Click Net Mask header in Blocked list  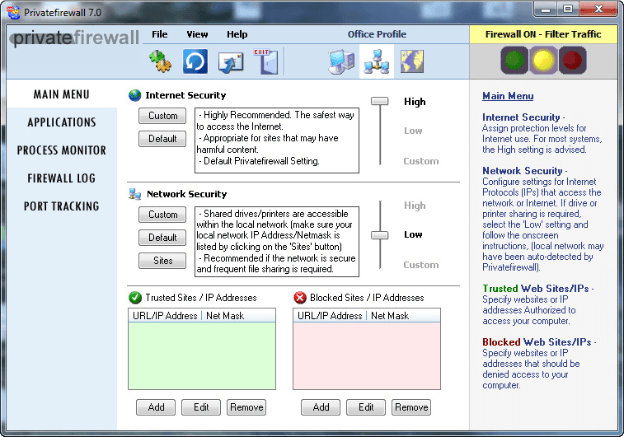(390, 316)
